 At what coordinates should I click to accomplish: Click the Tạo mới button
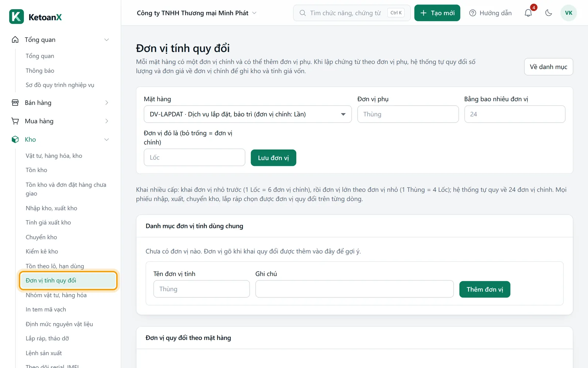(x=437, y=13)
